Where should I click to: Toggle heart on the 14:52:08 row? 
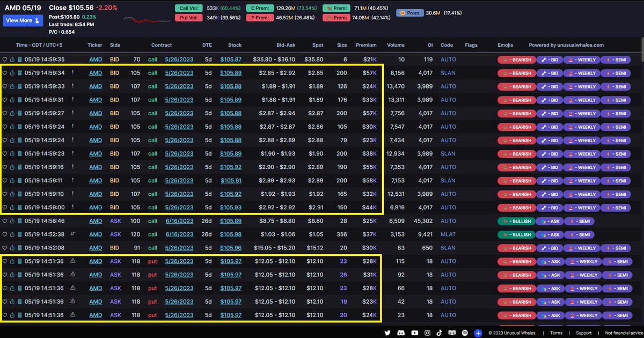coord(5,248)
